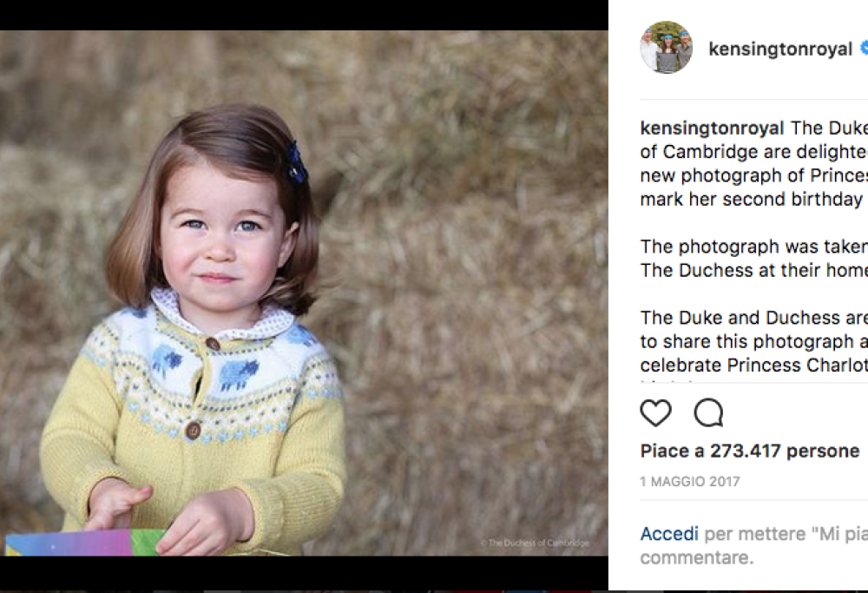Click the blue hair bow in the photo
The height and width of the screenshot is (593, 868).
(297, 163)
